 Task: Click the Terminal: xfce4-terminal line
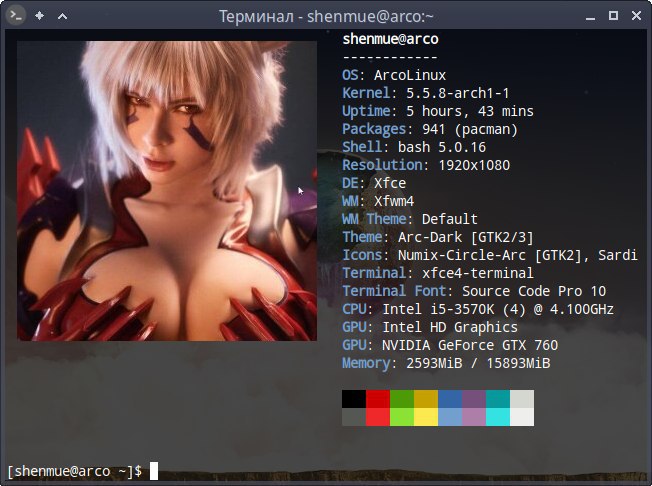tap(437, 273)
